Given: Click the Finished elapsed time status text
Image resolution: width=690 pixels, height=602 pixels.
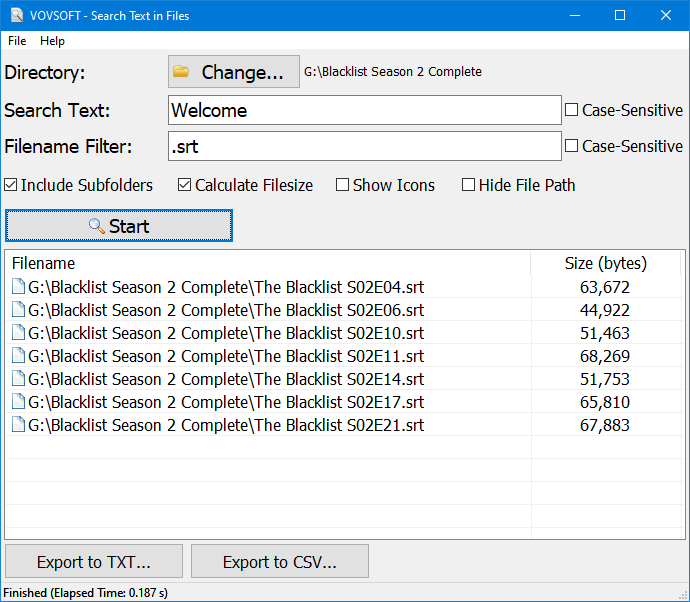Looking at the screenshot, I should click(x=85, y=593).
